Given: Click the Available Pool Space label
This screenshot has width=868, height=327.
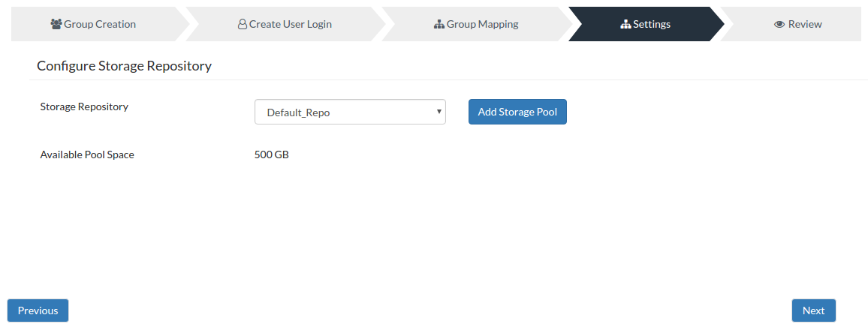Looking at the screenshot, I should tap(87, 154).
